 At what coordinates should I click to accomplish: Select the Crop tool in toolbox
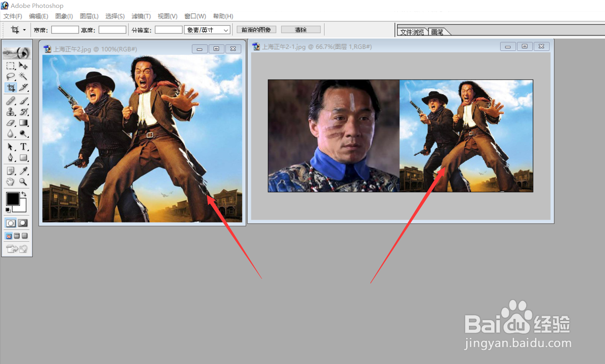coord(11,88)
